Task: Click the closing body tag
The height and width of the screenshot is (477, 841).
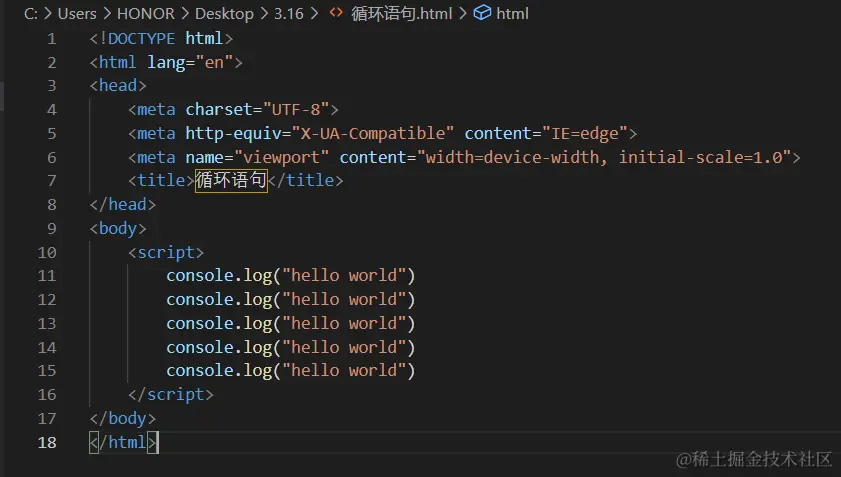Action: tap(123, 419)
